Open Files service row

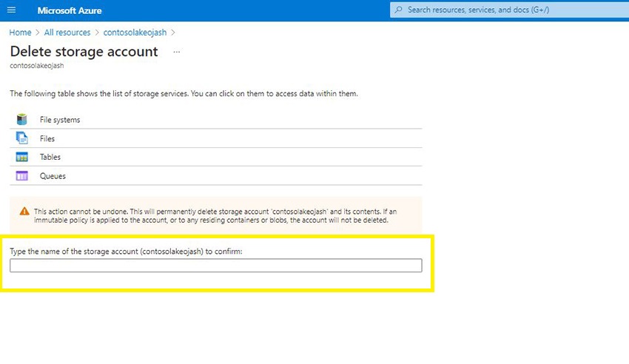point(216,138)
